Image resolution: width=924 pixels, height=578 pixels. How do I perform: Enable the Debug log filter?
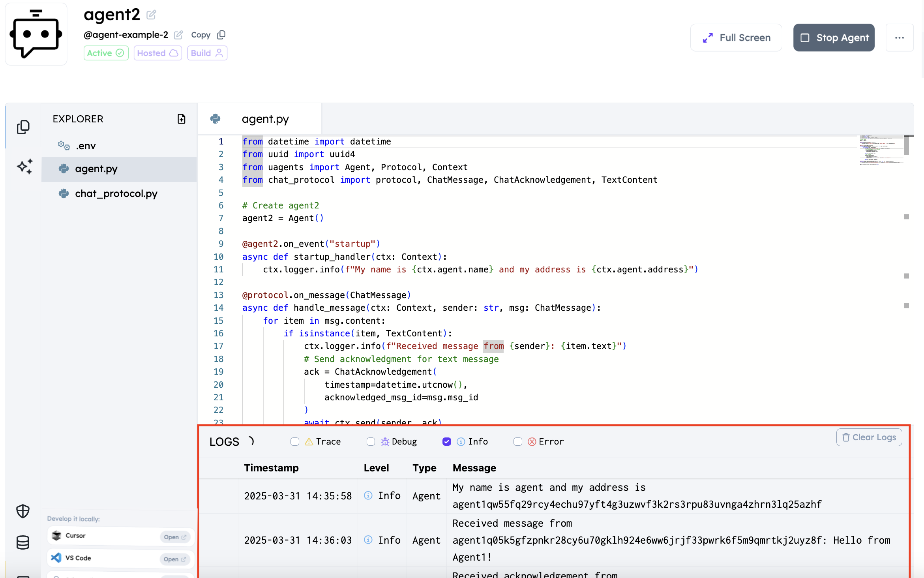(x=371, y=441)
